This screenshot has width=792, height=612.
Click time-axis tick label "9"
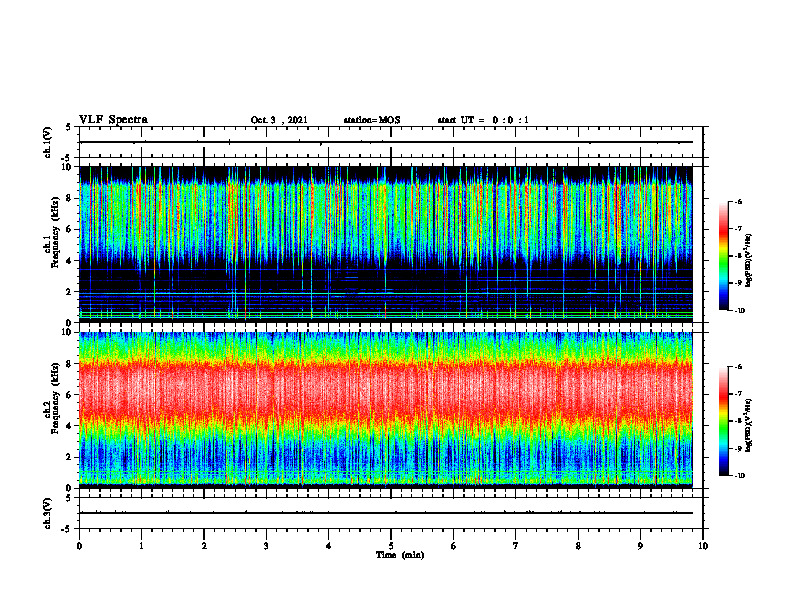(640, 546)
